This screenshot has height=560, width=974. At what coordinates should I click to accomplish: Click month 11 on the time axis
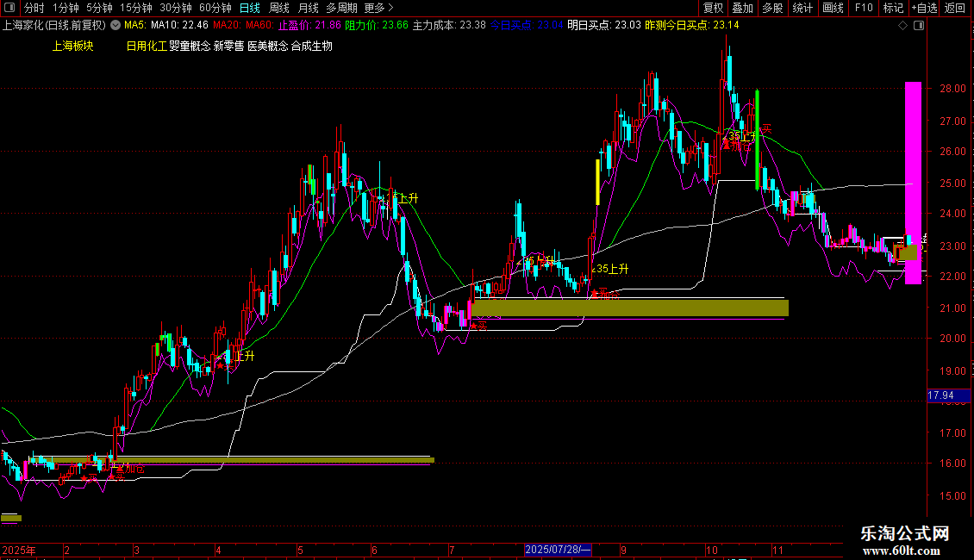777,550
